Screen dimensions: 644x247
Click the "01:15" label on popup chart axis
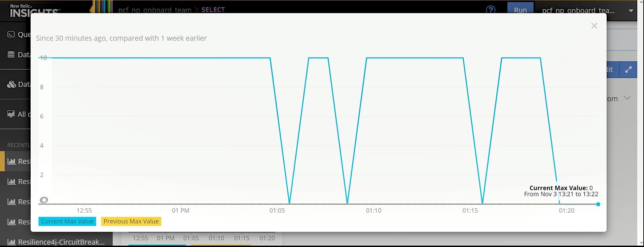[x=470, y=211]
